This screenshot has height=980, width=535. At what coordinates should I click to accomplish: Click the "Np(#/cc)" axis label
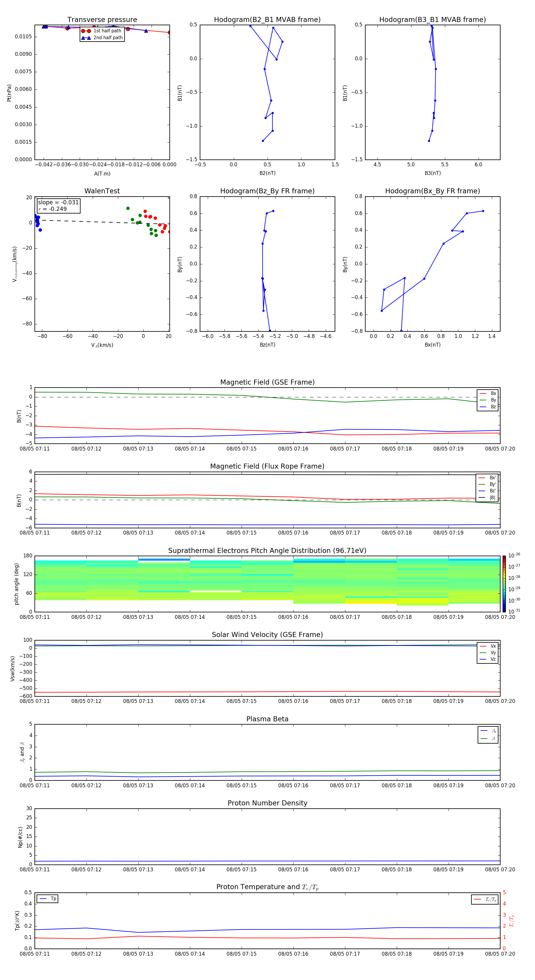click(20, 837)
